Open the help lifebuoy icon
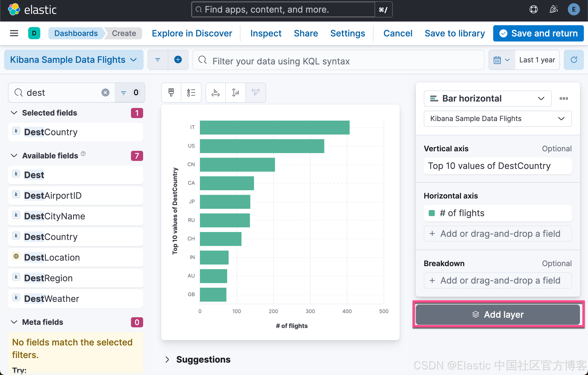This screenshot has width=588, height=375. click(x=533, y=10)
